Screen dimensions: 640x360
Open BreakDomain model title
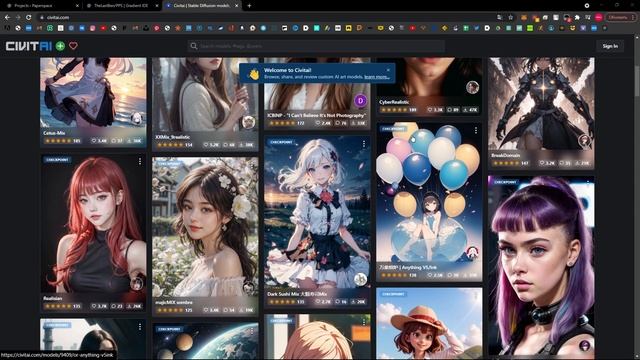click(505, 156)
